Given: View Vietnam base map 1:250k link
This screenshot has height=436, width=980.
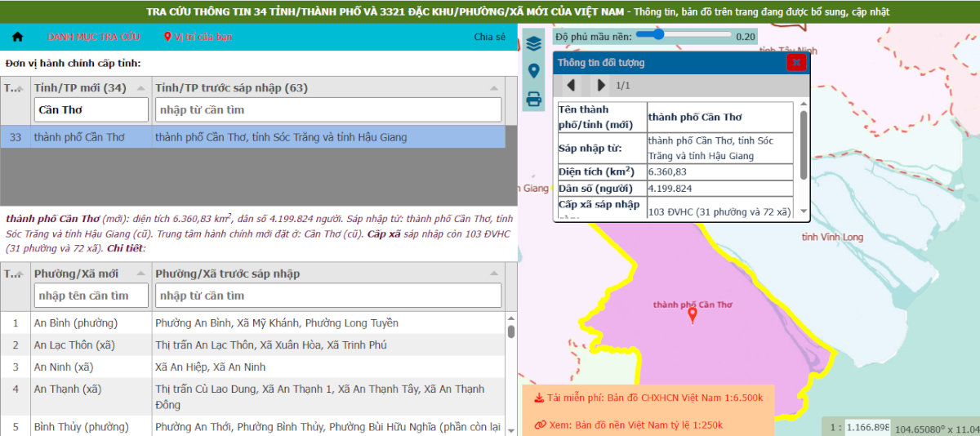Looking at the screenshot, I should (629, 425).
